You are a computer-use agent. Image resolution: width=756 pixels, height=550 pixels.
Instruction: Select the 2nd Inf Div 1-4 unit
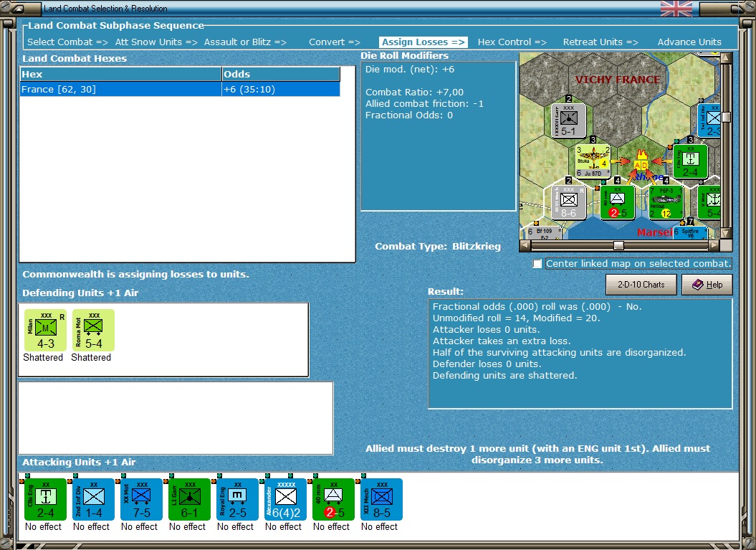(93, 499)
